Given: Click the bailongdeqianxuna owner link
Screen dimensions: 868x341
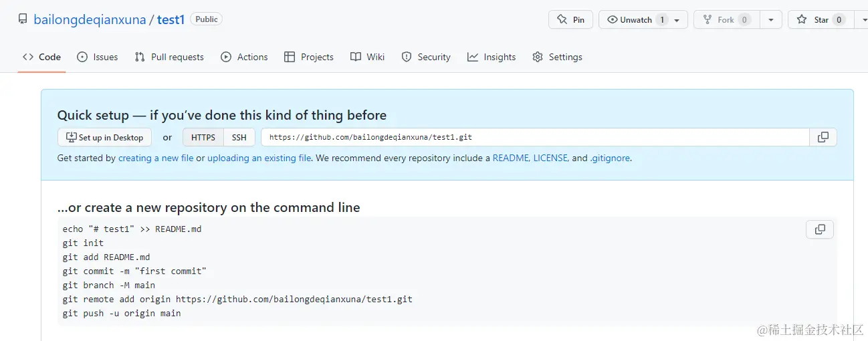Looking at the screenshot, I should coord(90,19).
